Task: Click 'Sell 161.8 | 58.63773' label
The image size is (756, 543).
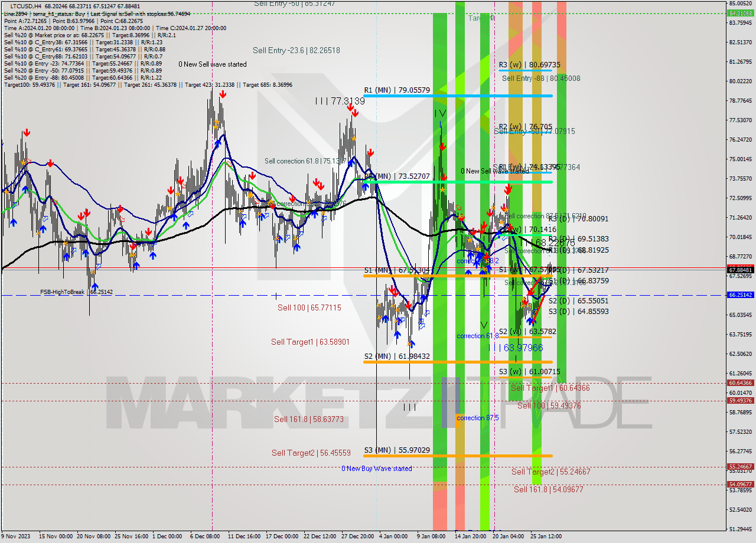Action: pos(308,419)
